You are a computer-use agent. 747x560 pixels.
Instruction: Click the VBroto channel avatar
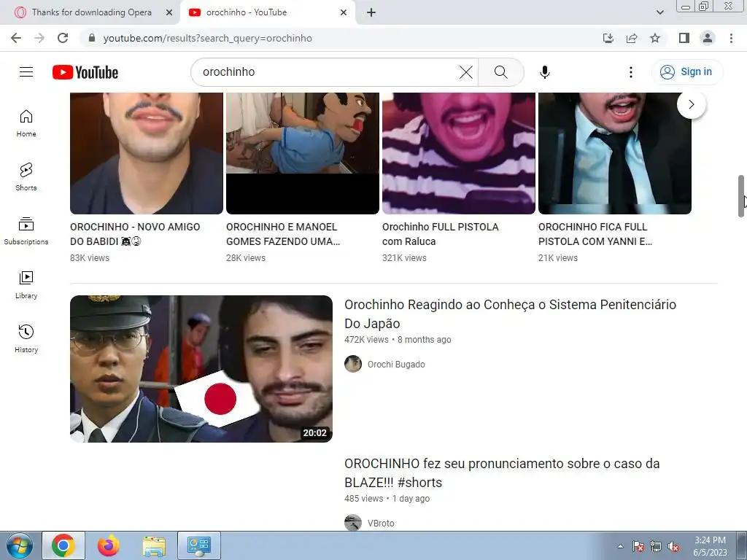click(353, 523)
